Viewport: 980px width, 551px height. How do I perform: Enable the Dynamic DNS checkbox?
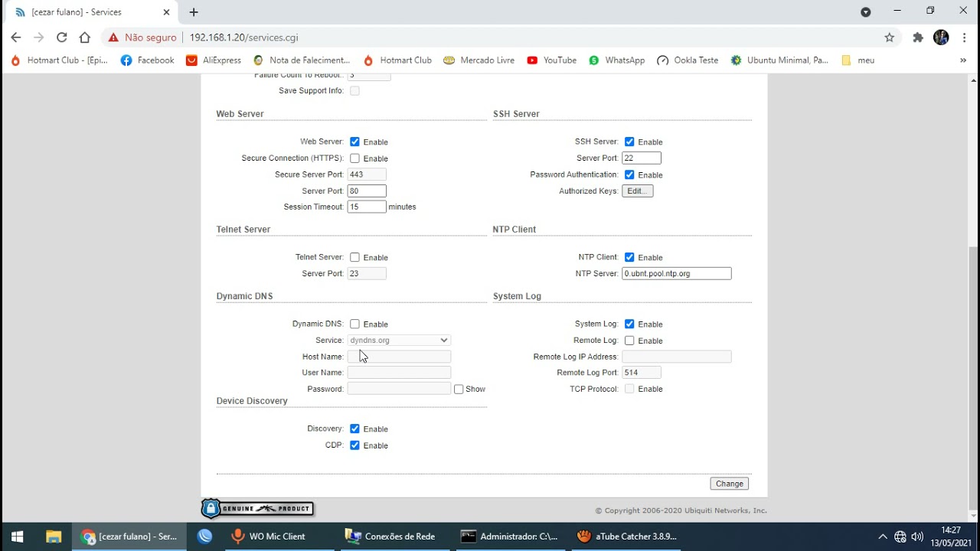[x=354, y=324]
